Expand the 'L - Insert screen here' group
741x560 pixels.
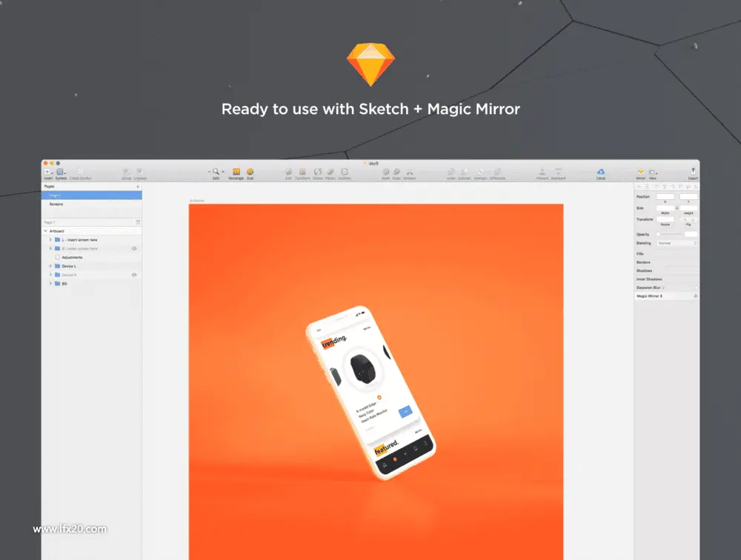coord(50,239)
